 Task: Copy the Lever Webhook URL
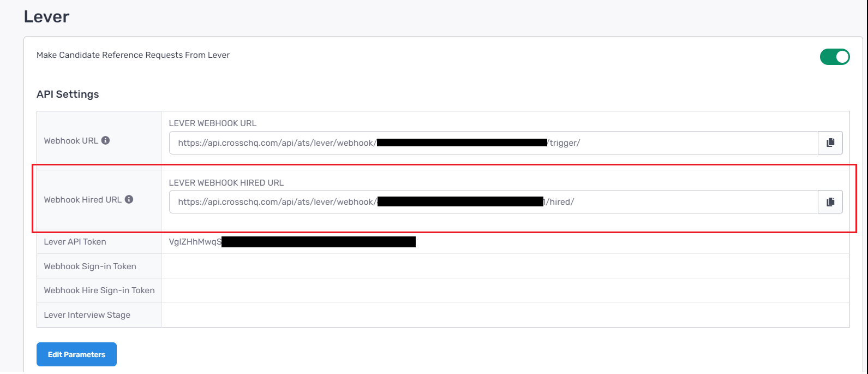830,143
